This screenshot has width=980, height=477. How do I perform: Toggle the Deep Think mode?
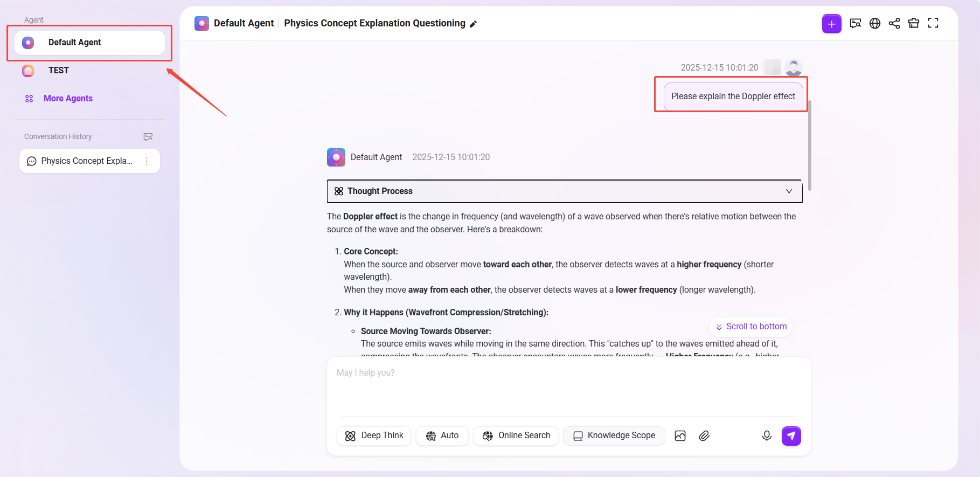374,435
